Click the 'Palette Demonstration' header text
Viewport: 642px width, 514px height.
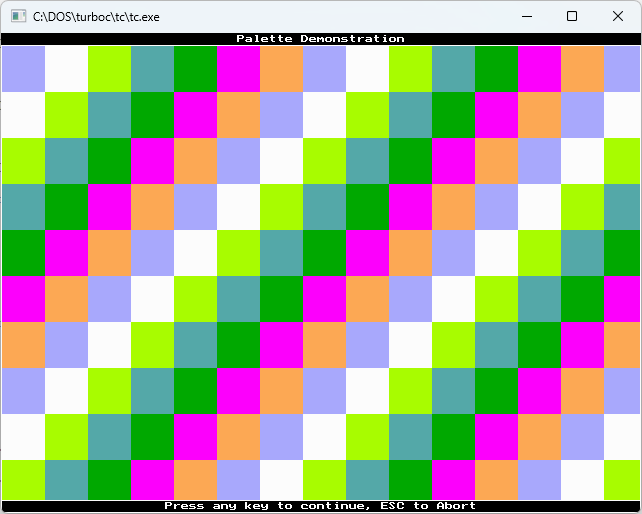(x=320, y=38)
